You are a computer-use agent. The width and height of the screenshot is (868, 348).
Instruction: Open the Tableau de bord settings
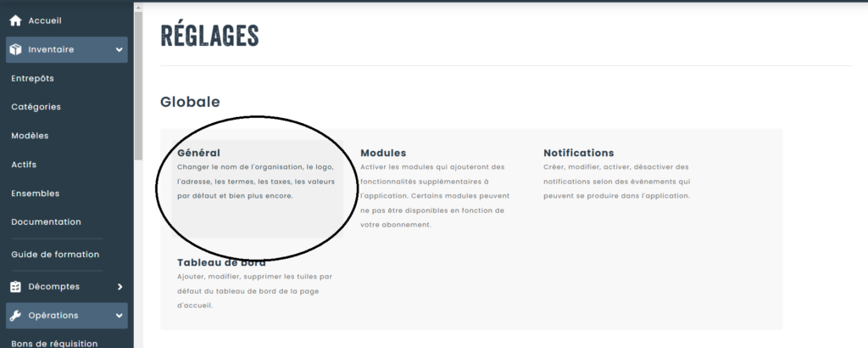(x=221, y=262)
